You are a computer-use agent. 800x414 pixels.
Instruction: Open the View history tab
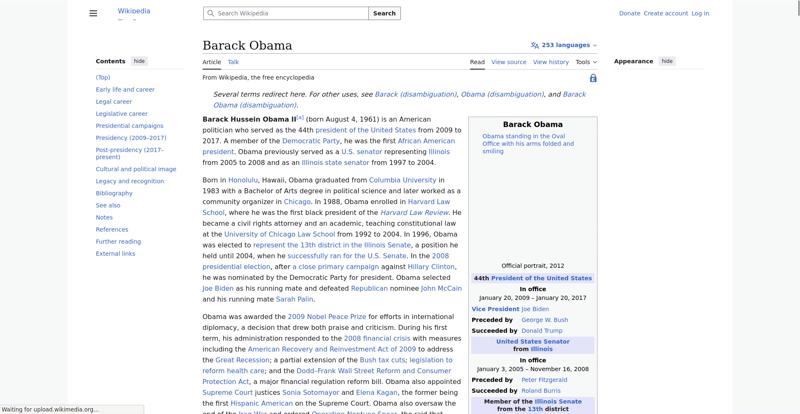pyautogui.click(x=551, y=62)
